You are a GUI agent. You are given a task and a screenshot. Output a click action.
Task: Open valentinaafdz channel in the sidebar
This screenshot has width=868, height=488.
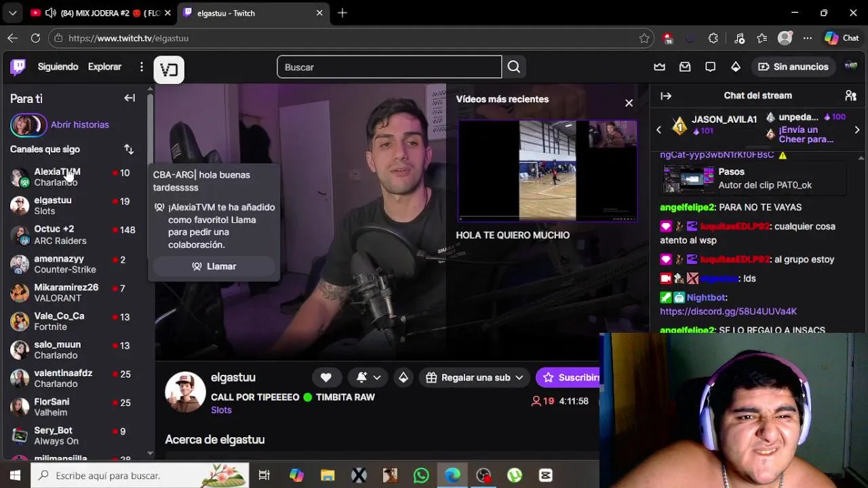click(73, 378)
